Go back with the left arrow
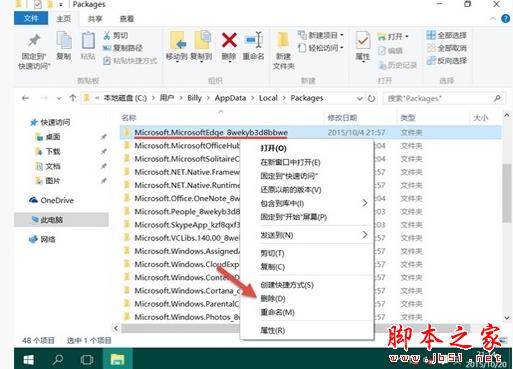Screen dimensions: 513x369 click(x=25, y=98)
